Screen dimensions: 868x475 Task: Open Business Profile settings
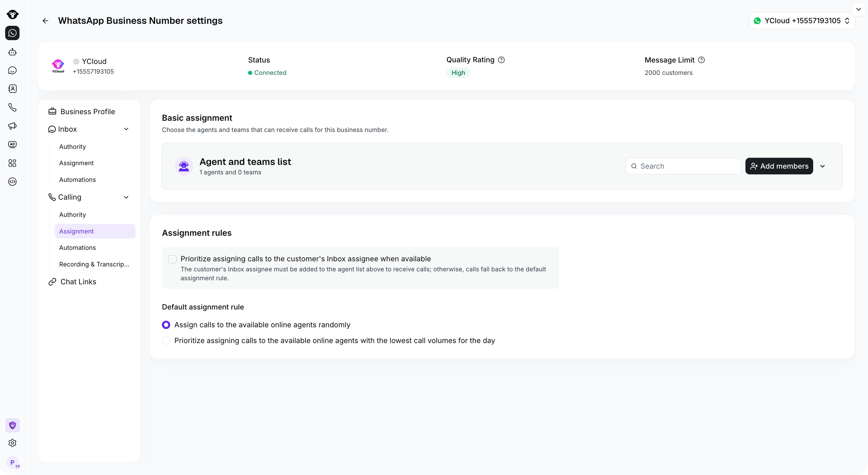(x=88, y=111)
